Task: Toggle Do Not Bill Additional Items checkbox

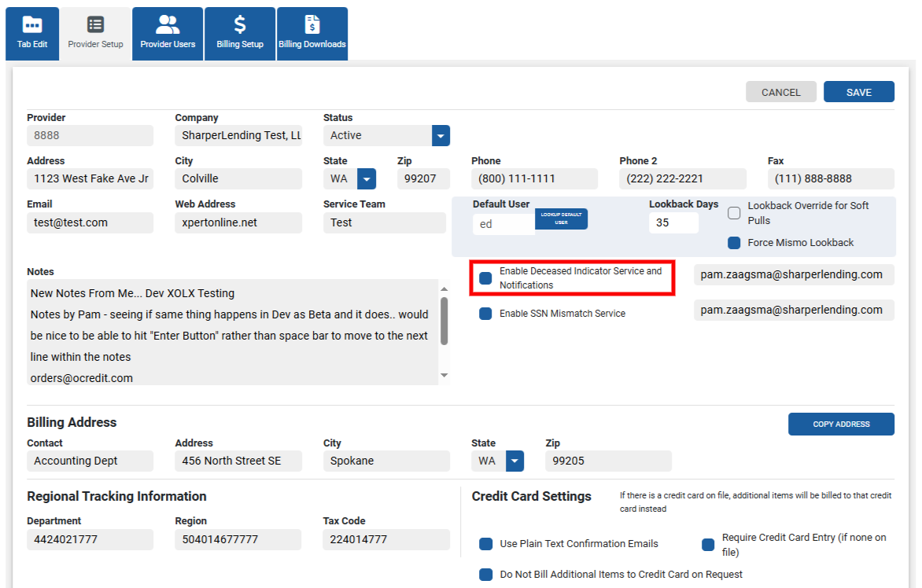Action: [x=485, y=575]
